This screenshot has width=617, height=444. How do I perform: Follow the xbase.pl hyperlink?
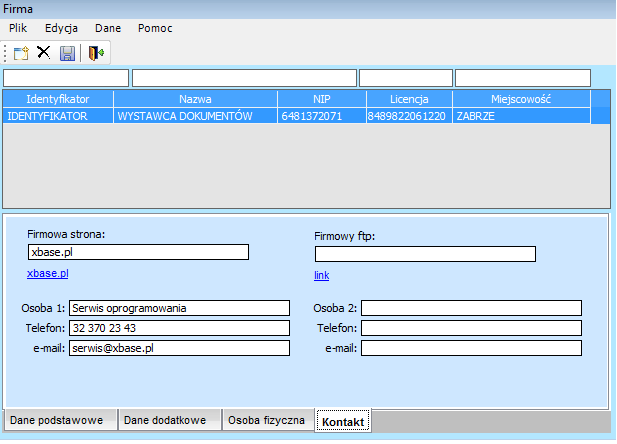click(x=48, y=273)
